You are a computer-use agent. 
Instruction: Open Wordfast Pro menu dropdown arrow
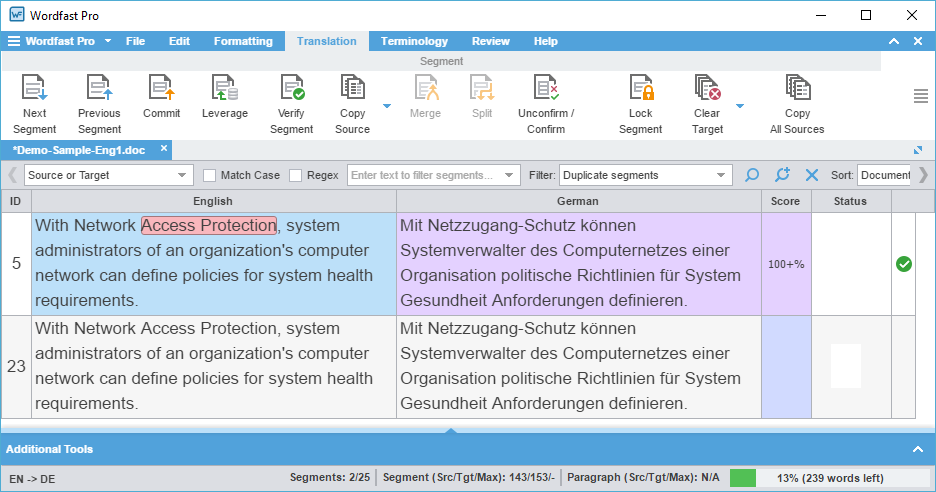pyautogui.click(x=107, y=41)
